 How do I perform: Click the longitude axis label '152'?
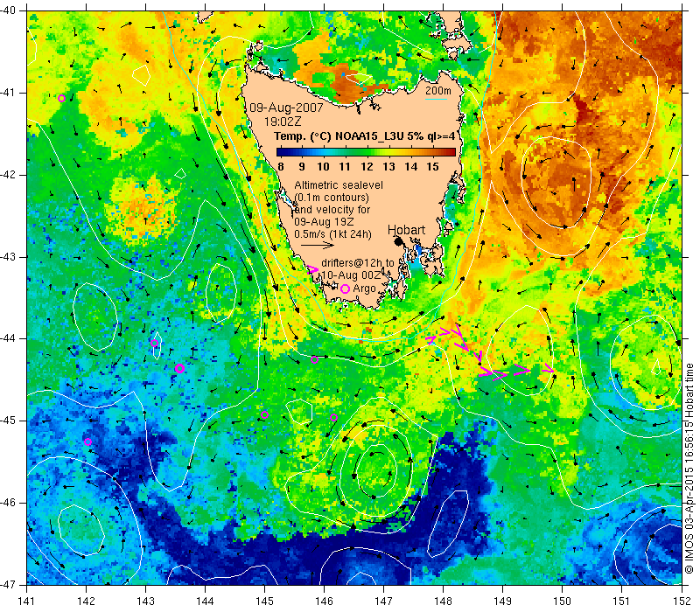[682, 601]
